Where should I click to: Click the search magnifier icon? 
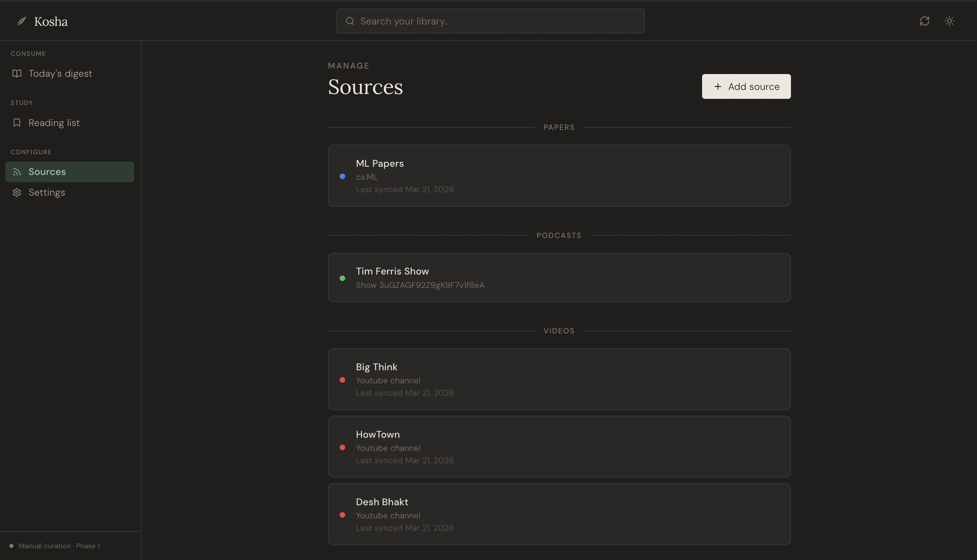click(x=350, y=21)
